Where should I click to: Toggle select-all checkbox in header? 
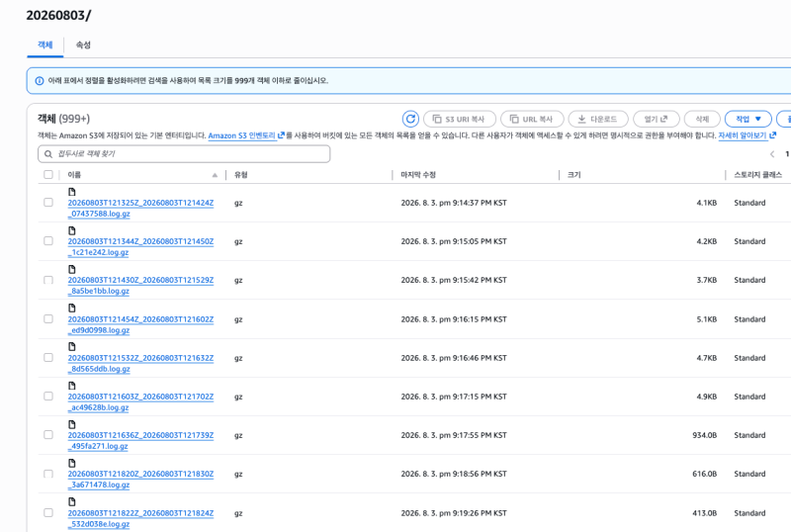point(48,175)
